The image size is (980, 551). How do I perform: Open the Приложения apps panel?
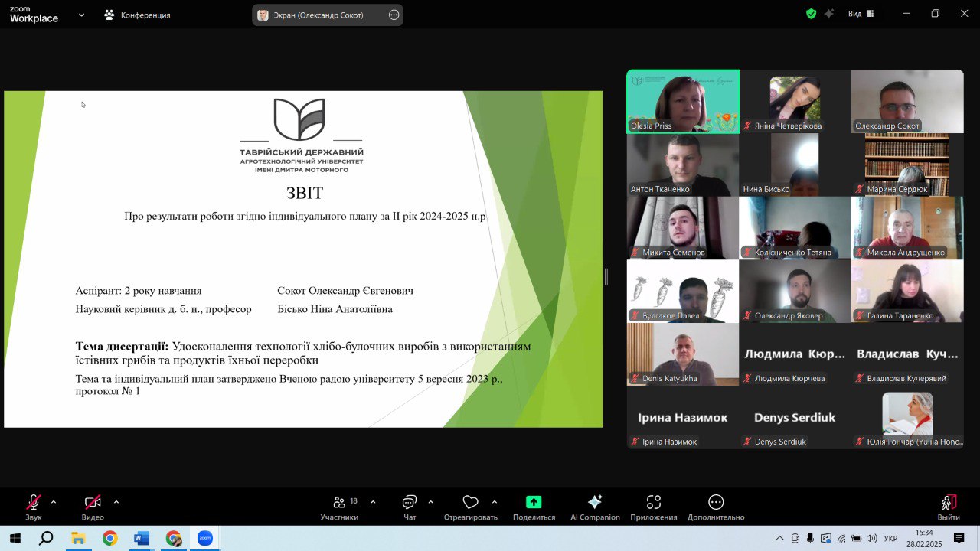pyautogui.click(x=654, y=507)
